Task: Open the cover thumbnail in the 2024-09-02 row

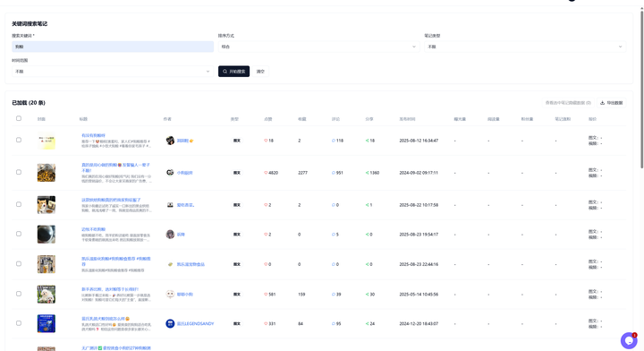Action: (47, 173)
